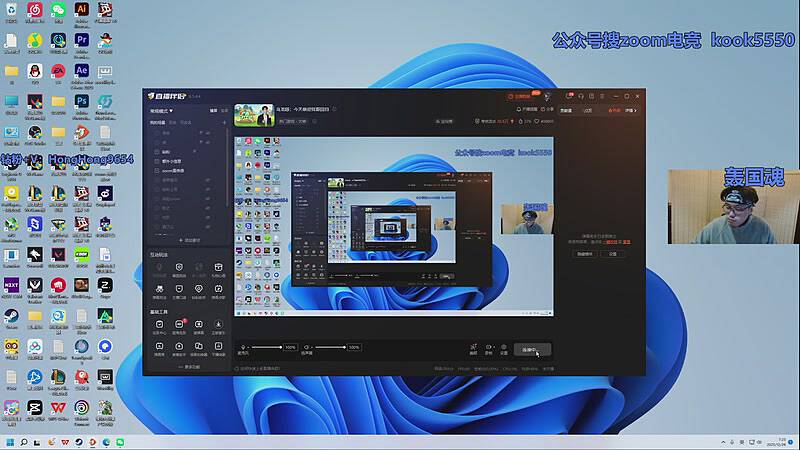The height and width of the screenshot is (450, 800).
Task: Open WeChat from the desktop top row
Action: click(x=58, y=11)
